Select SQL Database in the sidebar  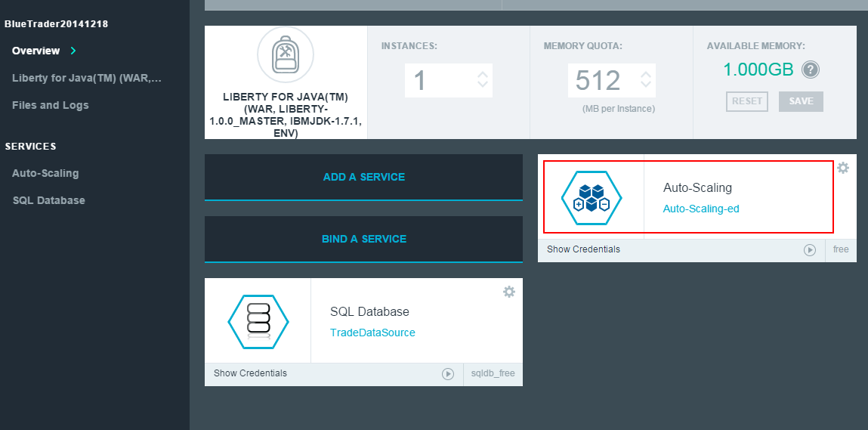coord(48,200)
